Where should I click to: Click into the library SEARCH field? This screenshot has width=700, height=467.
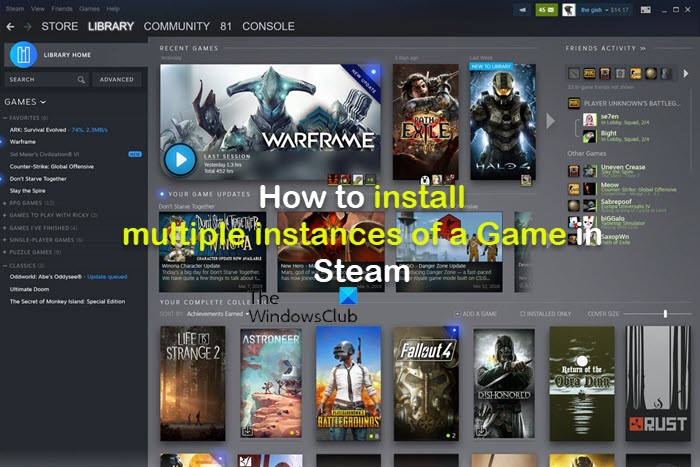point(46,79)
